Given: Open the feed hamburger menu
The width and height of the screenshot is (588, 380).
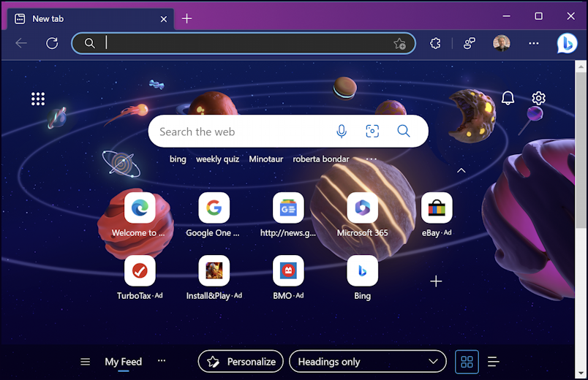Looking at the screenshot, I should point(85,362).
